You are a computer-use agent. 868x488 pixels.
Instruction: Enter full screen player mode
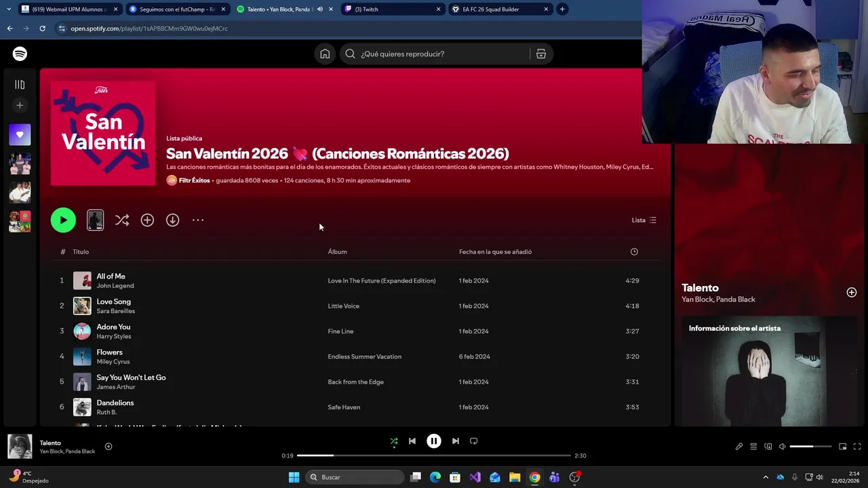click(857, 447)
